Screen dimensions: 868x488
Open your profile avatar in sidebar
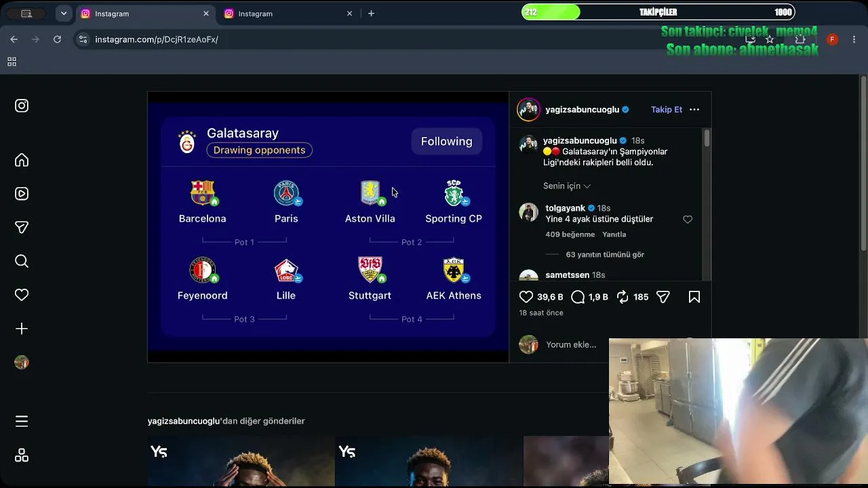click(22, 363)
